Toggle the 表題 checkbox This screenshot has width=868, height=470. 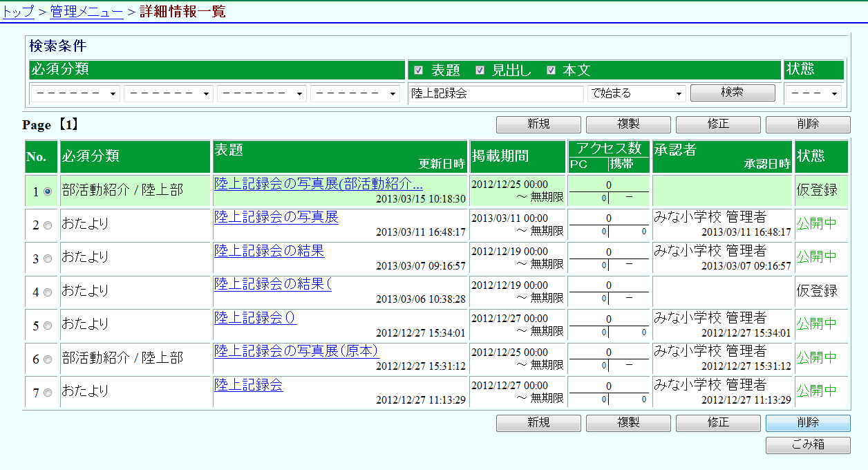pyautogui.click(x=418, y=70)
